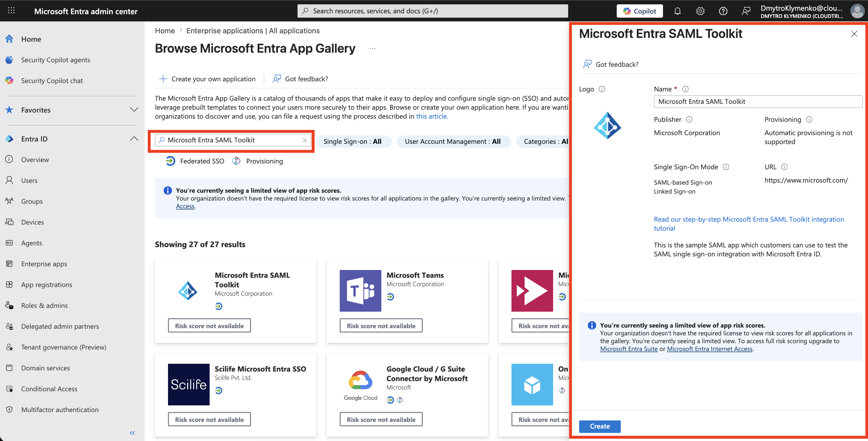Screen dimensions: 868x441
Task: Click the Single Sign-On Mode info icon
Action: click(x=726, y=167)
